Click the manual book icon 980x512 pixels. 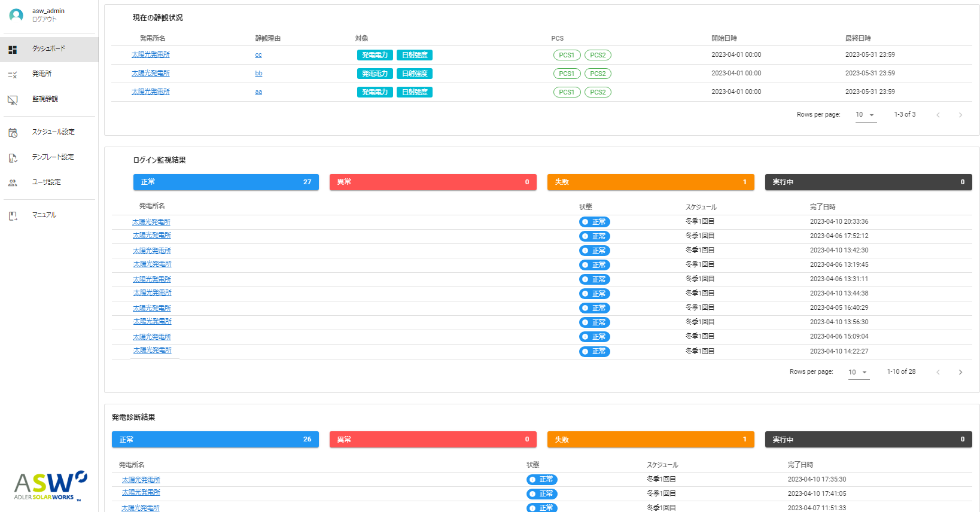[x=13, y=216]
